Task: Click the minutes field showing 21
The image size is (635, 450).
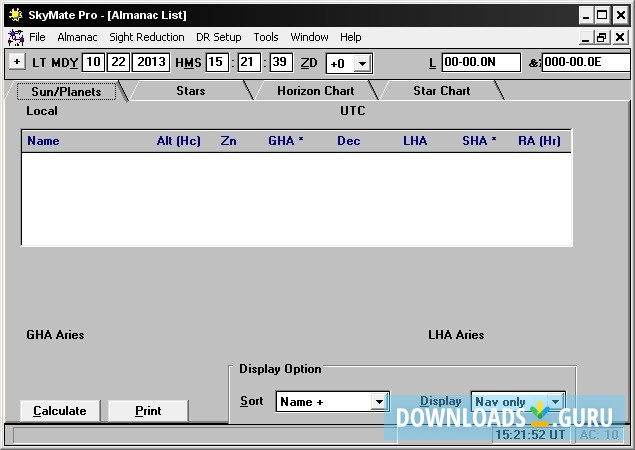Action: point(248,62)
